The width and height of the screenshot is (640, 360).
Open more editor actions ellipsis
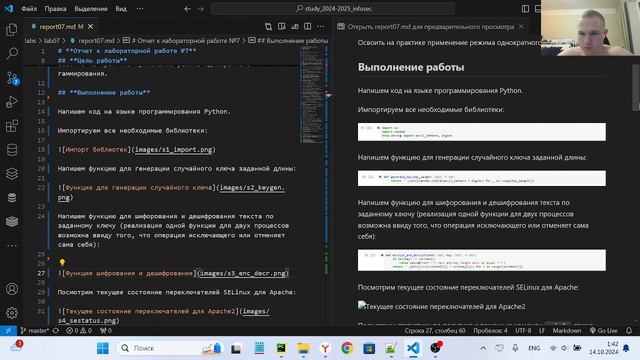[x=320, y=27]
